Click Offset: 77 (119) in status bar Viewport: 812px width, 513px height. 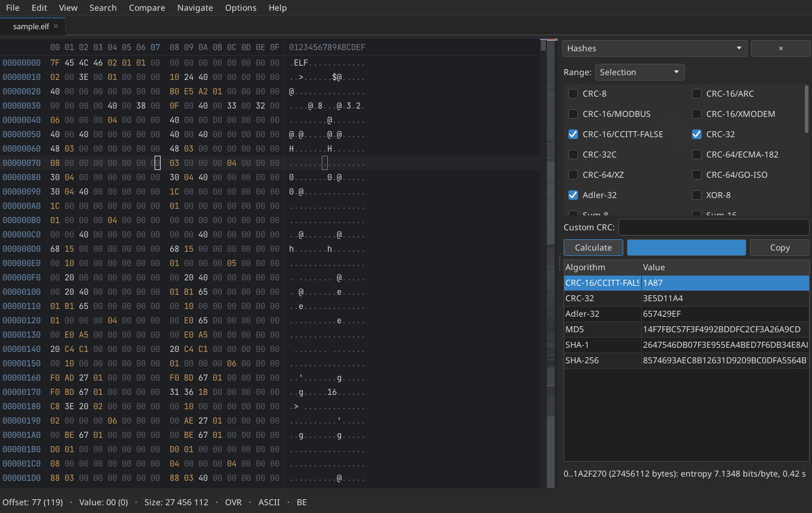click(x=33, y=502)
